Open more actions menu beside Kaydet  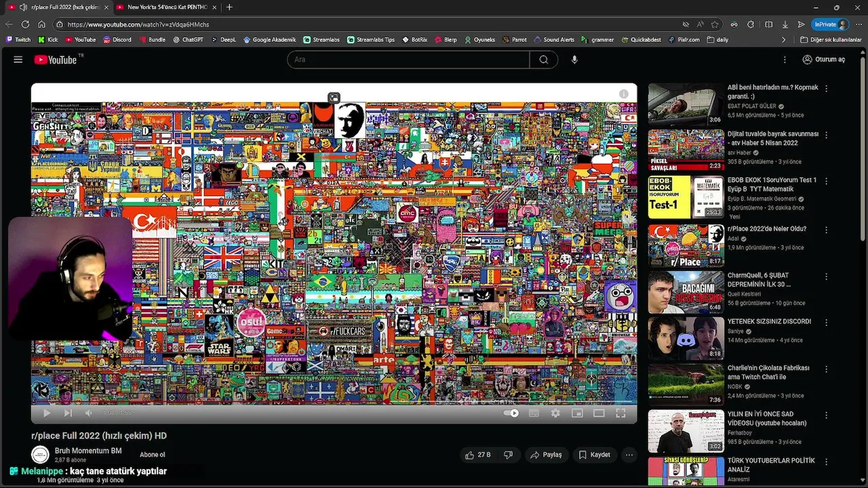[x=629, y=455]
